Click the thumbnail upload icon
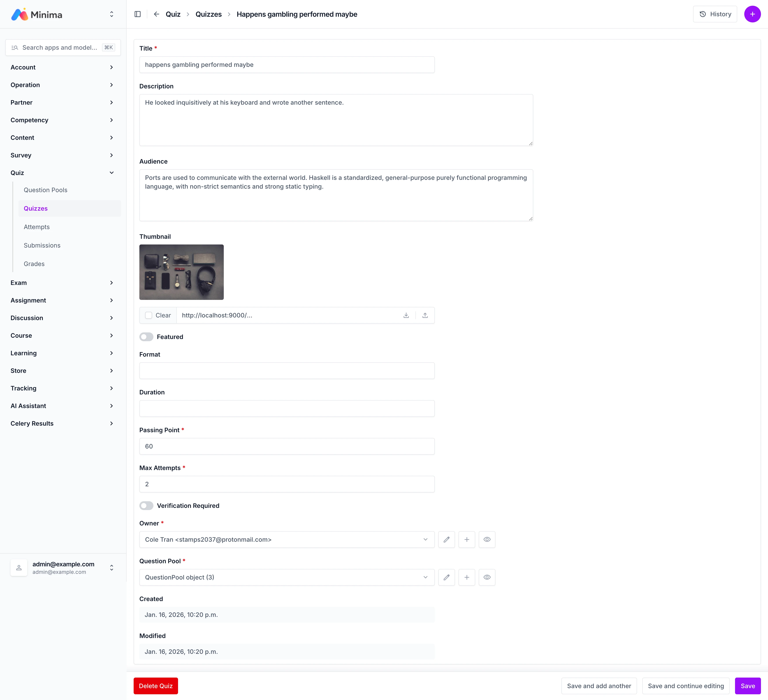This screenshot has height=700, width=768. click(x=425, y=315)
